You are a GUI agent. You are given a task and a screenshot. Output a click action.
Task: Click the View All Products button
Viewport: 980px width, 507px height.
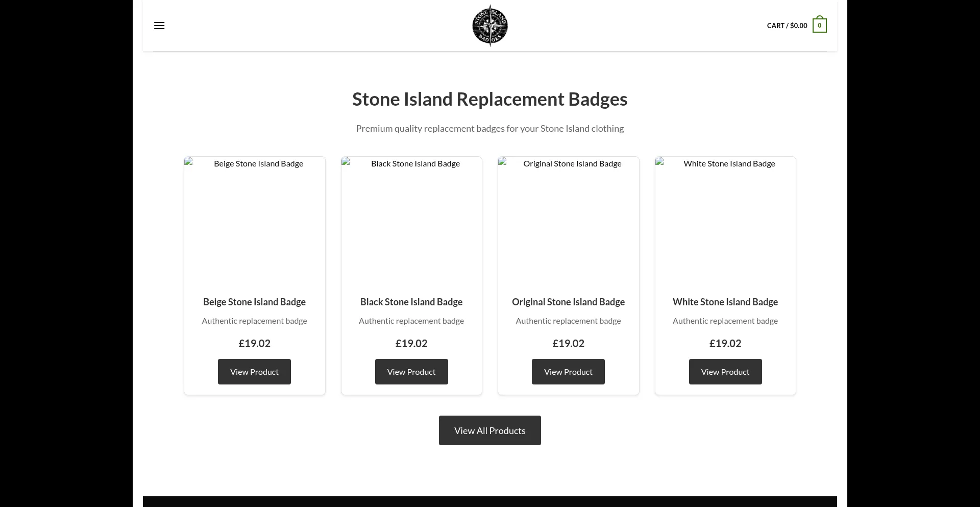(x=489, y=430)
